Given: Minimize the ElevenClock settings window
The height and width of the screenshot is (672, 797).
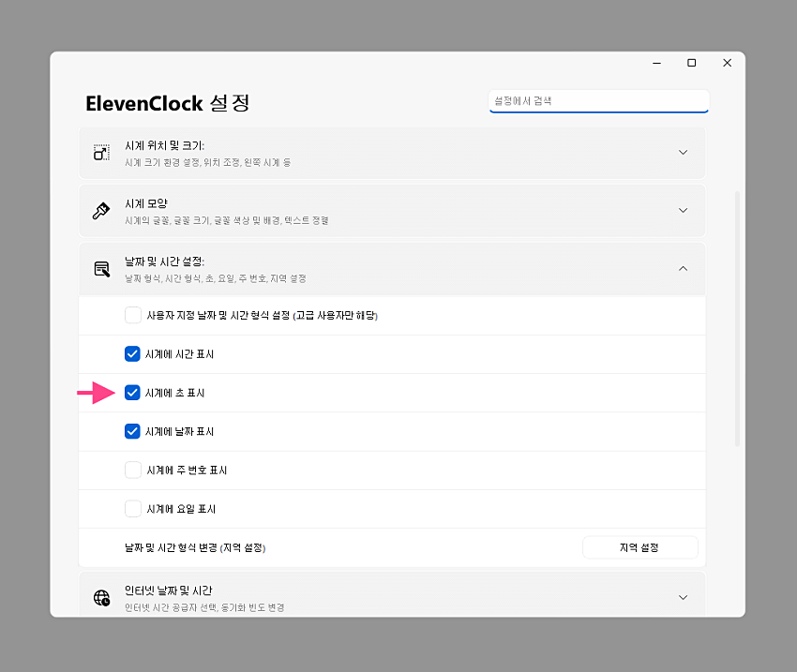Looking at the screenshot, I should point(655,63).
